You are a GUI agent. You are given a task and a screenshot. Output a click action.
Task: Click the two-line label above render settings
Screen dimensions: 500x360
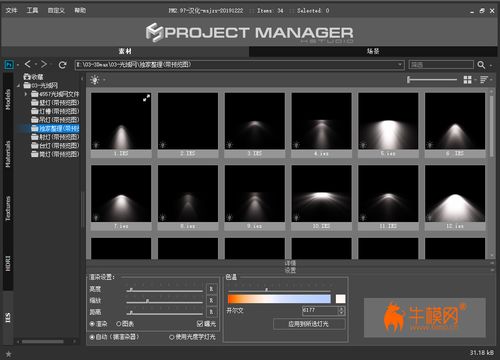point(290,267)
